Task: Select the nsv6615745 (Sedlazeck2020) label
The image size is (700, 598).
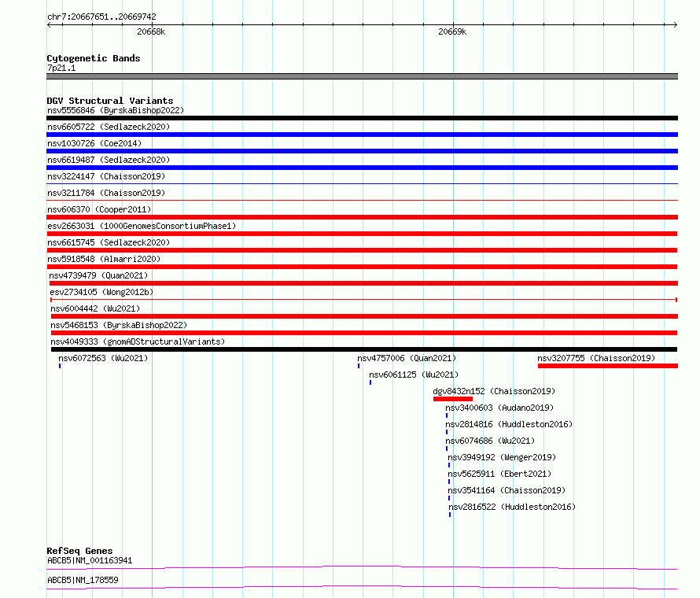Action: pos(109,242)
